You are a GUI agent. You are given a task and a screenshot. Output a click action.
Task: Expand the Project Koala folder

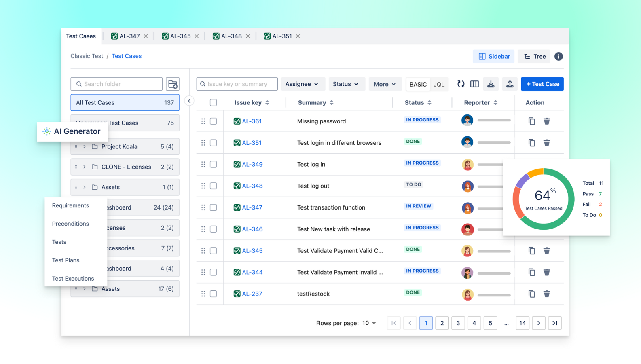click(85, 147)
